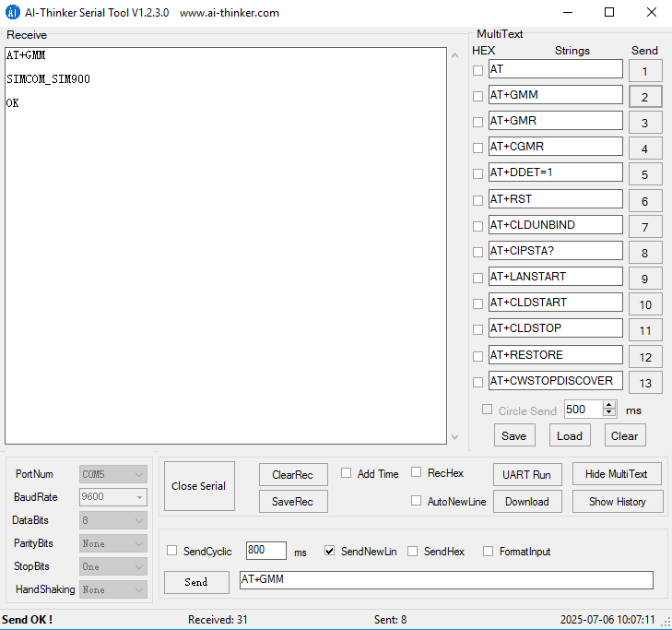The height and width of the screenshot is (630, 672).
Task: Enable HEX checkbox for AT+GMR row
Action: click(477, 122)
